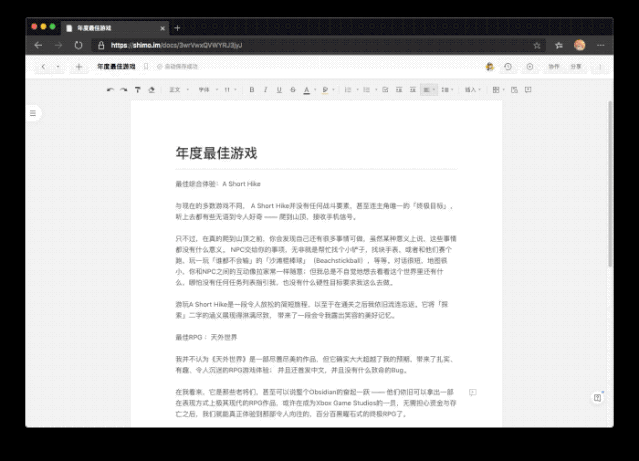Apply the font color A button
Screen dimensions: 639x461
(306, 90)
